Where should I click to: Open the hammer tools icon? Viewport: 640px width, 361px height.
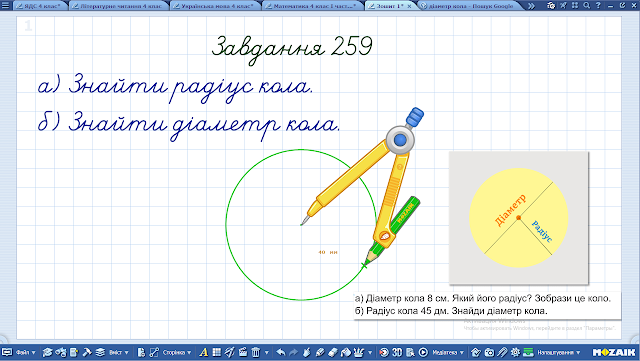coord(87,352)
